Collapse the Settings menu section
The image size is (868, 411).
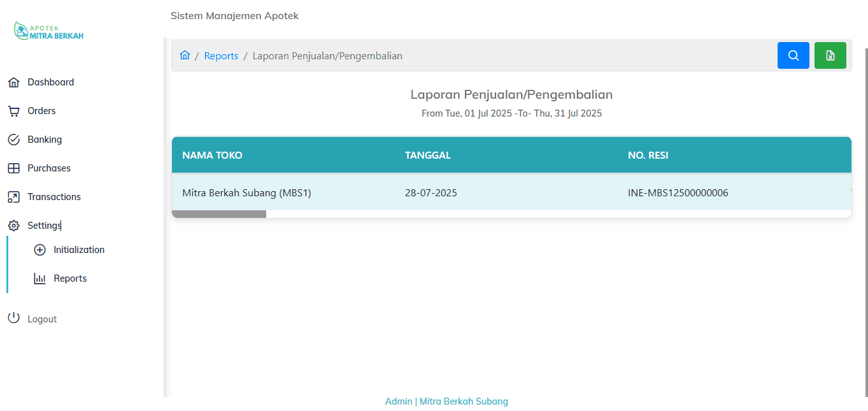[44, 226]
